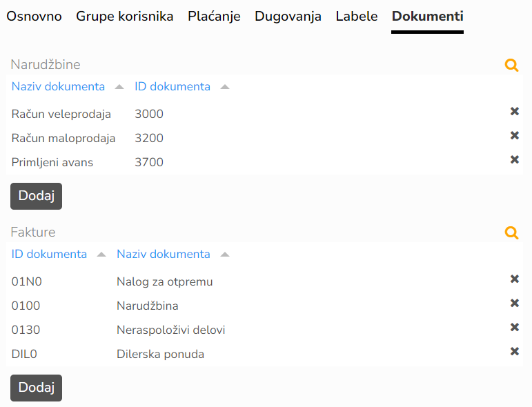
Task: Open the Grupe korisnika tab
Action: click(124, 17)
